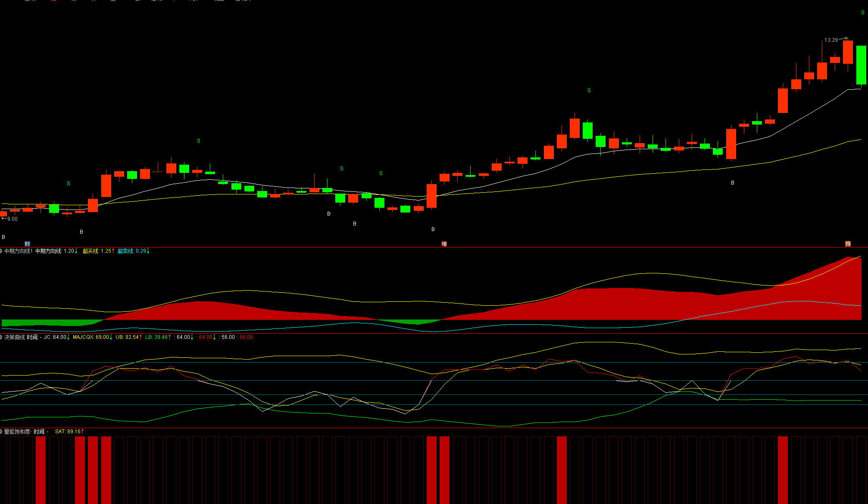
Task: Click the 9.00 low price label
Action: click(x=12, y=219)
